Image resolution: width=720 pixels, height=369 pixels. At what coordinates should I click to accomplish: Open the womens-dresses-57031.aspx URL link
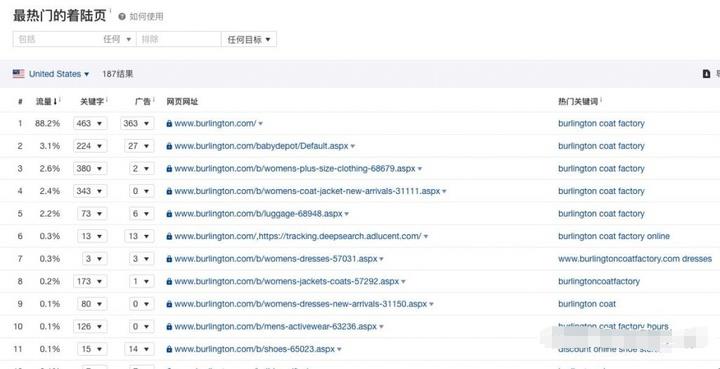coord(276,259)
